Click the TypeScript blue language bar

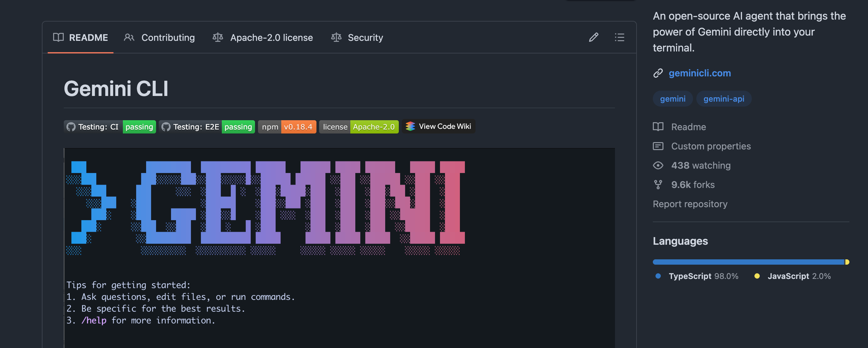[x=748, y=262]
